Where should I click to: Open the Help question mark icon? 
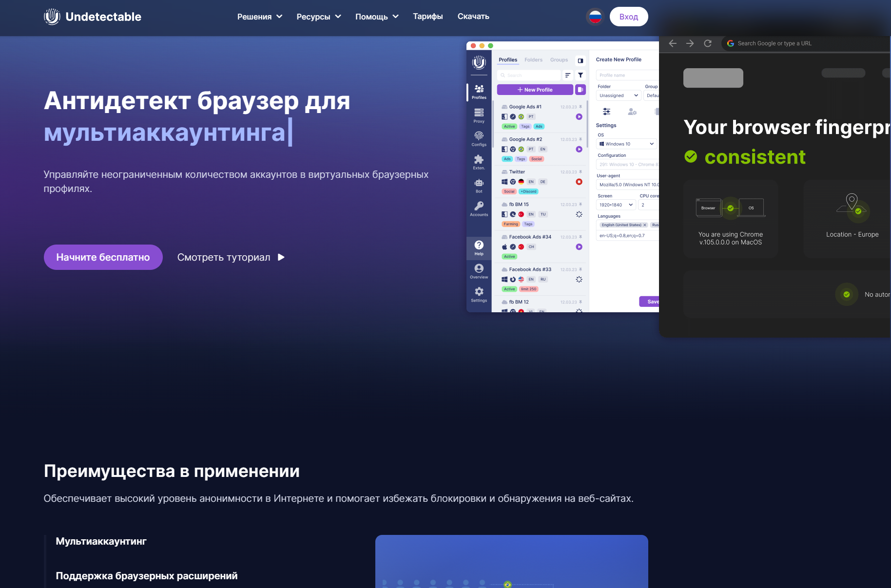[x=479, y=247]
